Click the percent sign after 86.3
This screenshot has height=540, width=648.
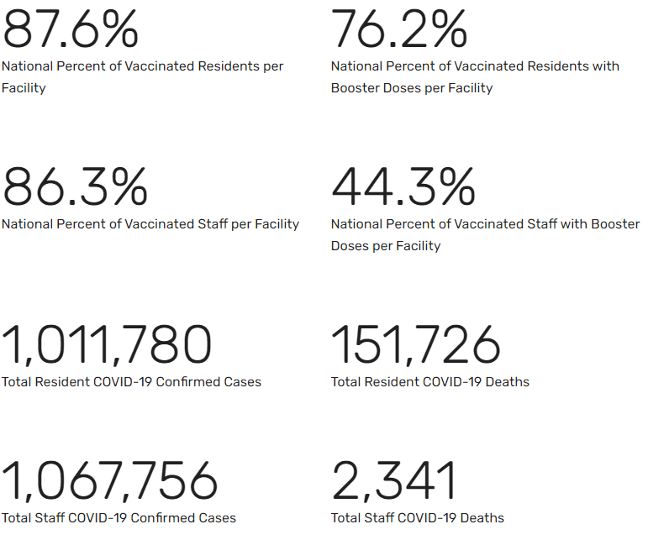[x=126, y=187]
